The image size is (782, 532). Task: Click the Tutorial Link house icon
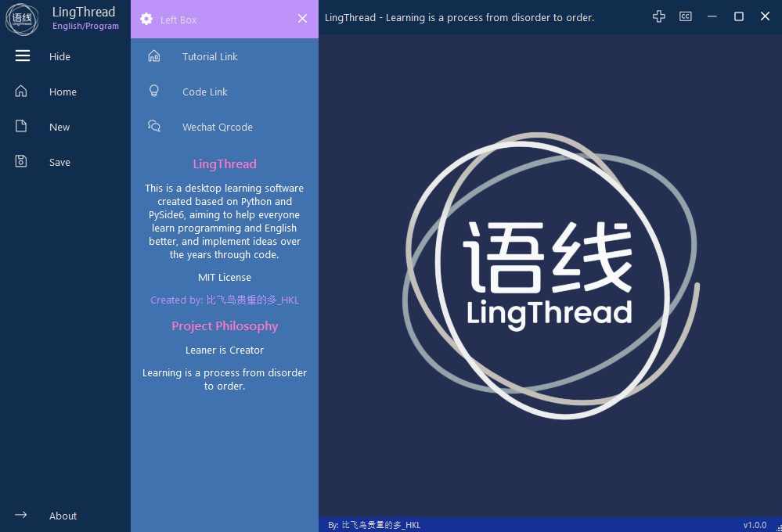[154, 56]
